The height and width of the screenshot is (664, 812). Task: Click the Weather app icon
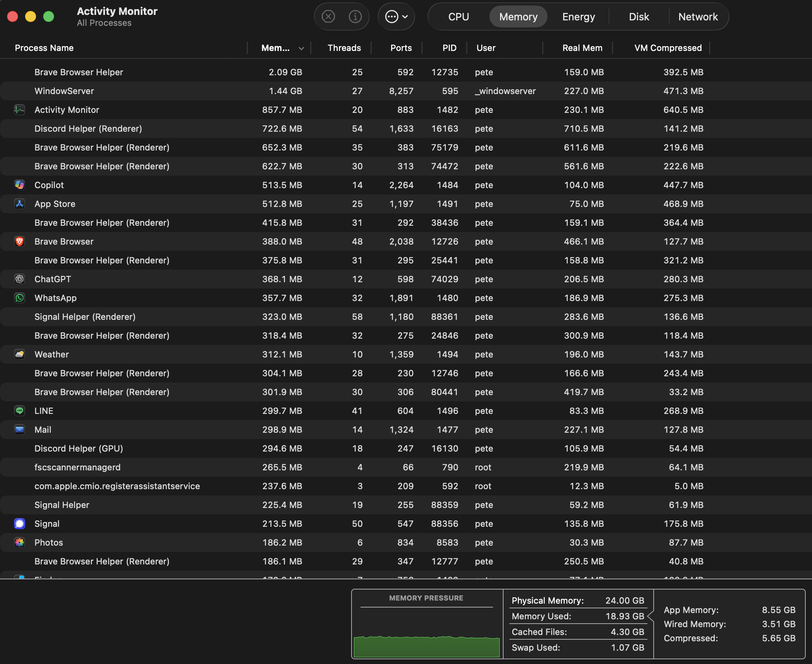pos(20,354)
